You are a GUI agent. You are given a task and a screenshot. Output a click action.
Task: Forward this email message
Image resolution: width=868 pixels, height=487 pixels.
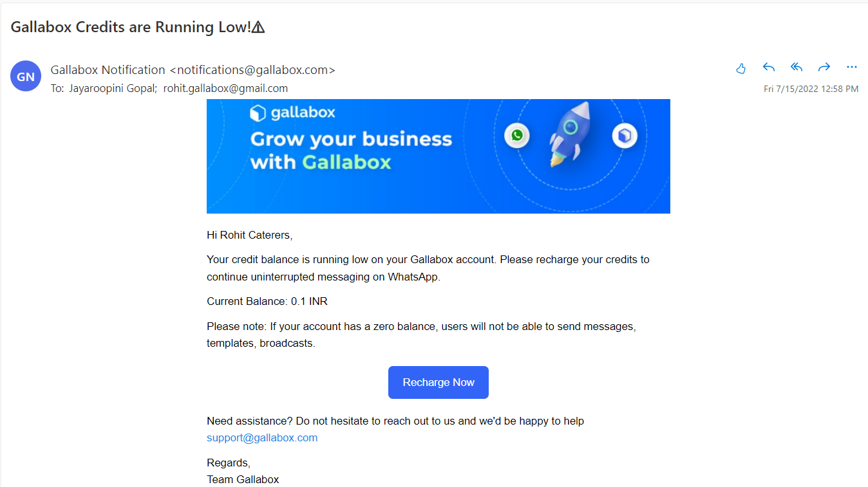[x=824, y=68]
